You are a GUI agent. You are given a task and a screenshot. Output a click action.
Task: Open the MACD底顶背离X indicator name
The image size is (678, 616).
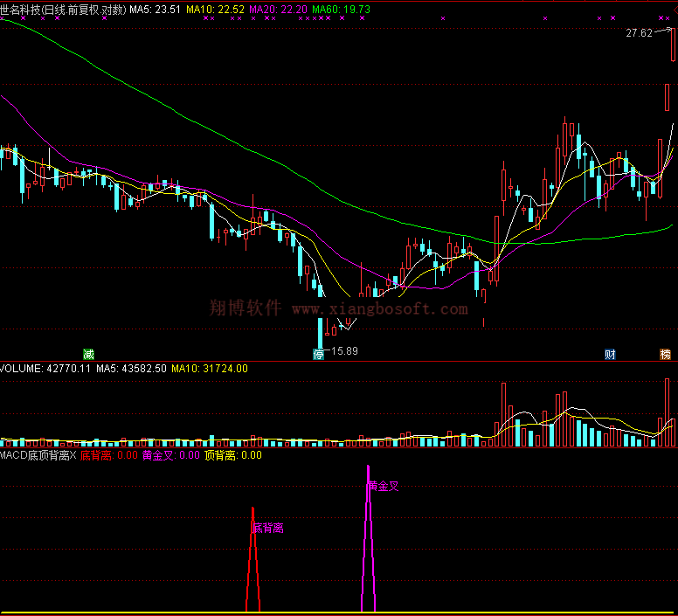click(38, 455)
